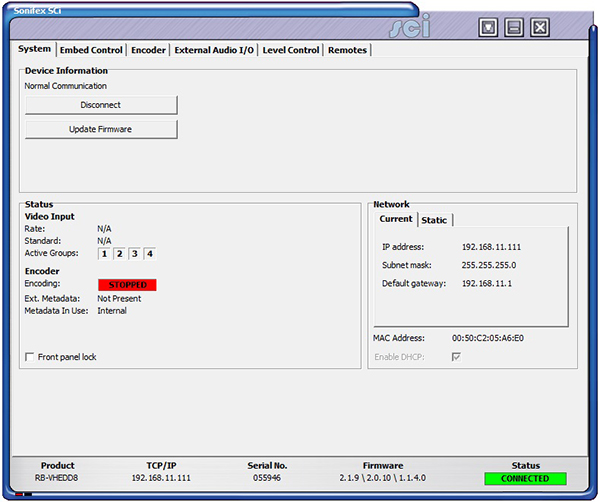Click the Disconnect button
This screenshot has width=600, height=502.
coord(101,105)
